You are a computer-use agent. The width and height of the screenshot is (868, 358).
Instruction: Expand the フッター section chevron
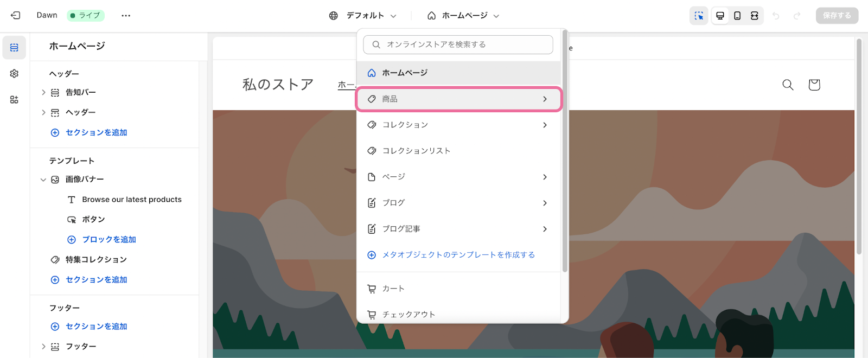click(43, 347)
